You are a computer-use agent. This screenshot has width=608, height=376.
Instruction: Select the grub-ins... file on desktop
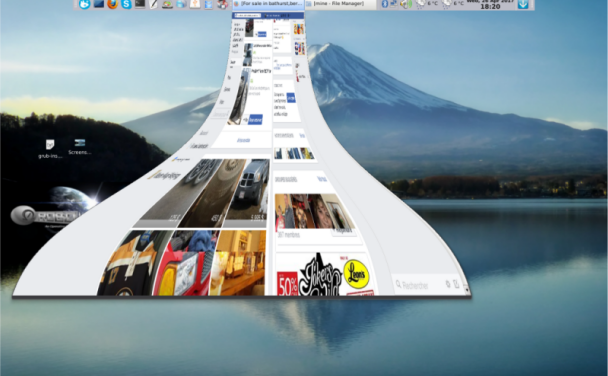(50, 149)
